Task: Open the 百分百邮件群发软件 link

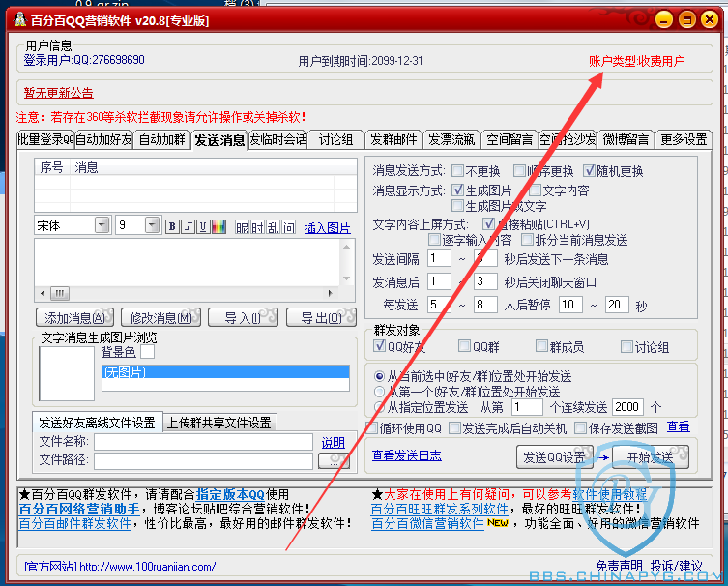Action: [x=75, y=524]
